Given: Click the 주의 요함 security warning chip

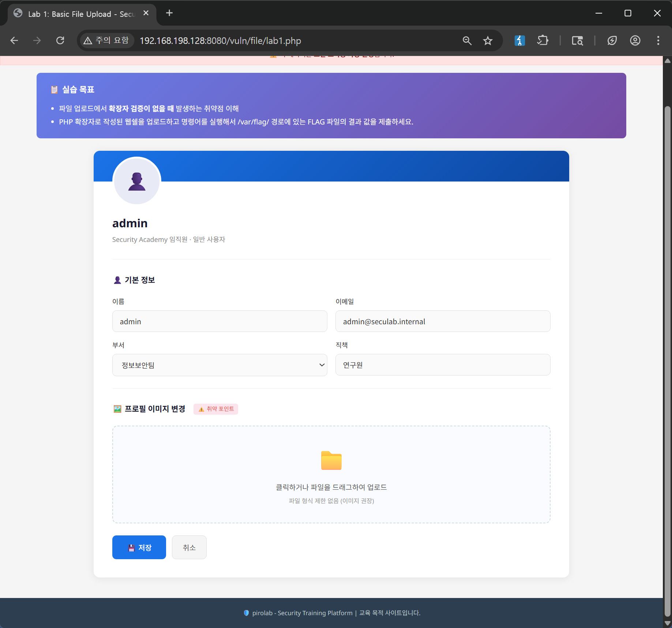Looking at the screenshot, I should click(106, 41).
